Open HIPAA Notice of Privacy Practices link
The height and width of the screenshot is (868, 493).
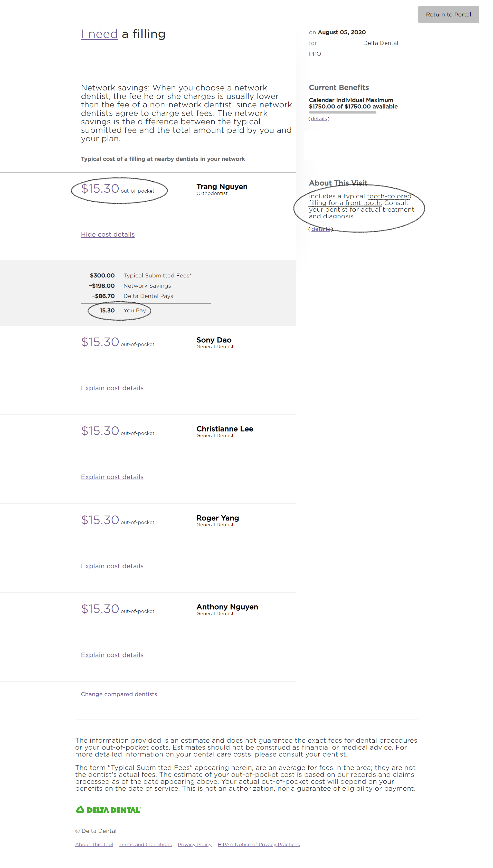pyautogui.click(x=259, y=844)
